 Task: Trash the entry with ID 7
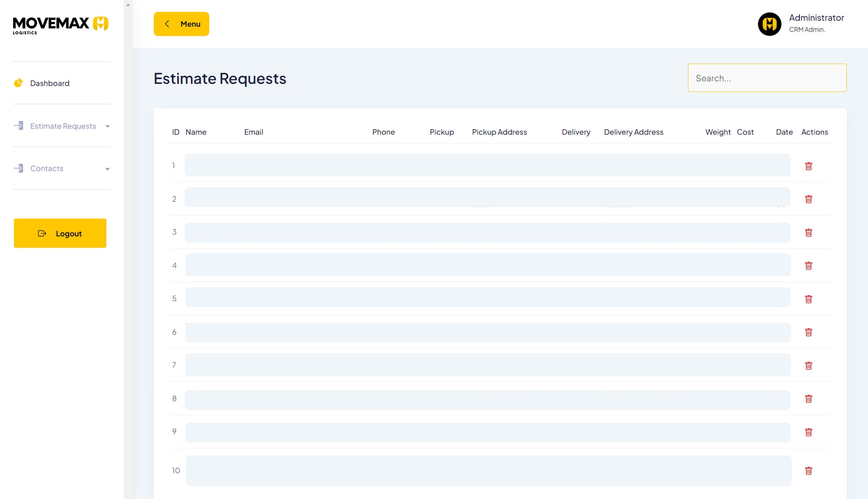point(808,366)
